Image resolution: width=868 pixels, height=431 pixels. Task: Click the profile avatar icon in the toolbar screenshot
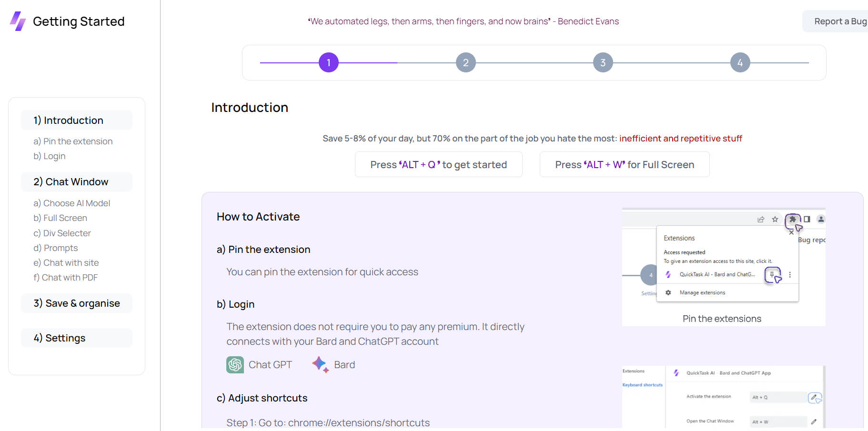point(821,219)
